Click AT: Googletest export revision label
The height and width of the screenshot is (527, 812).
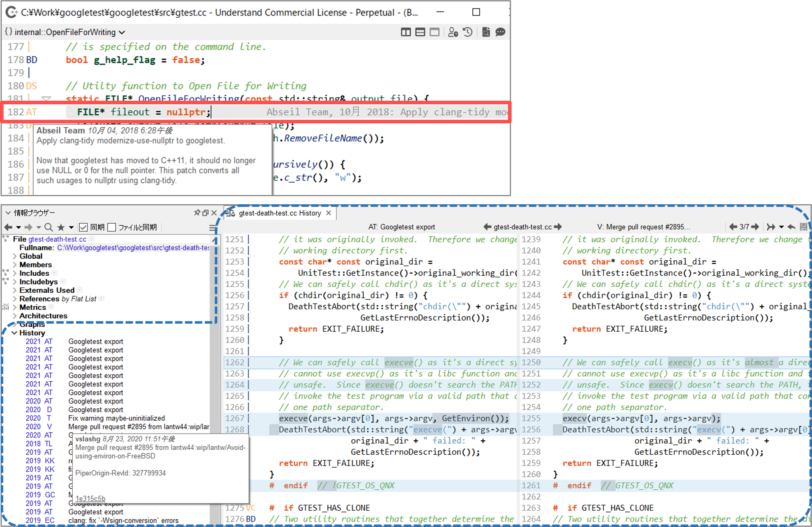coord(402,227)
